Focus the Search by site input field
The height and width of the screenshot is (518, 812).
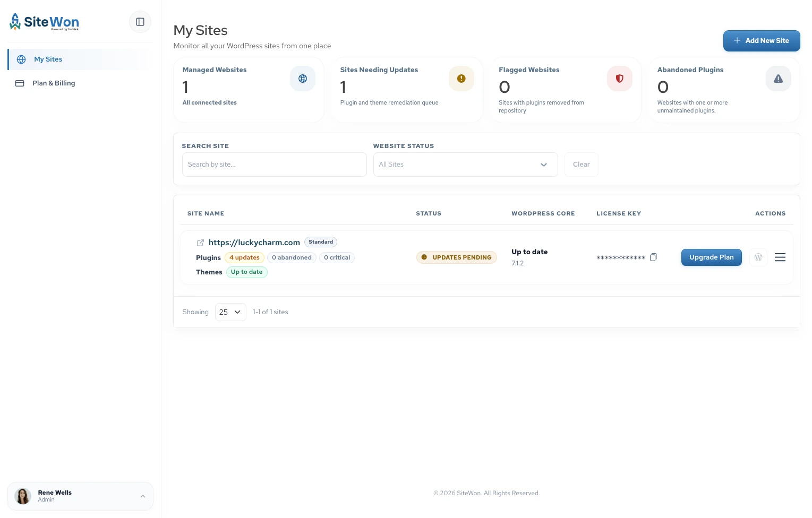pos(274,165)
